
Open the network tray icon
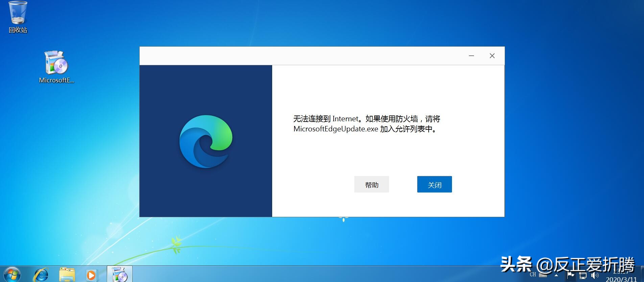[x=583, y=276]
